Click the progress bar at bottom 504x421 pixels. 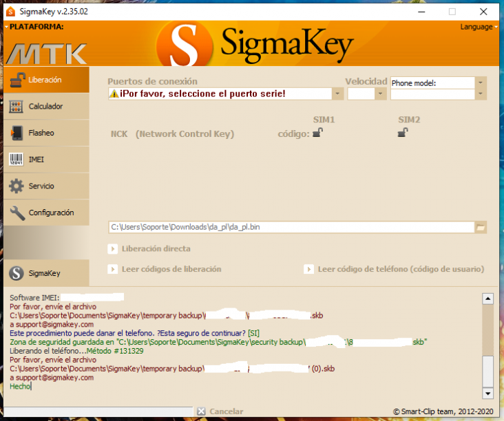tap(98, 411)
